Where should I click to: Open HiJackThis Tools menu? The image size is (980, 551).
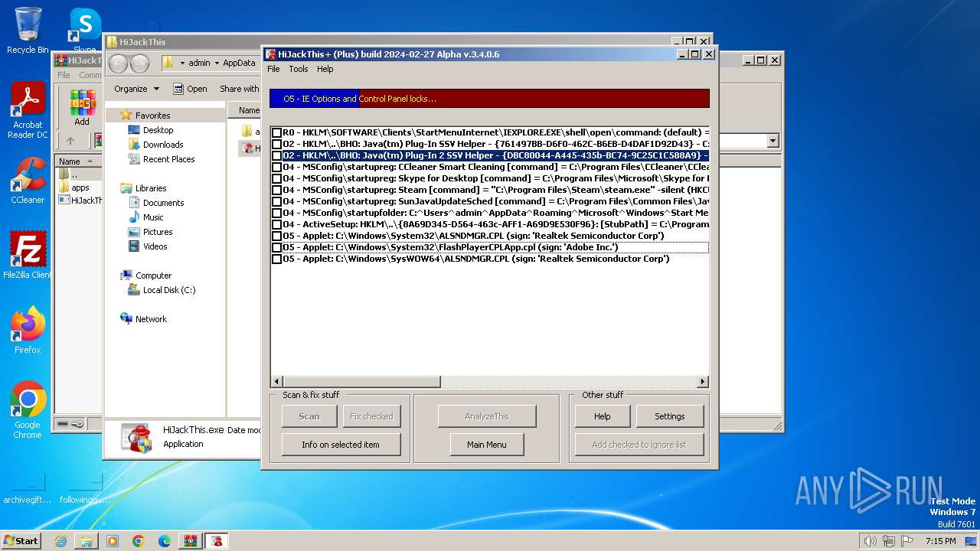[299, 69]
